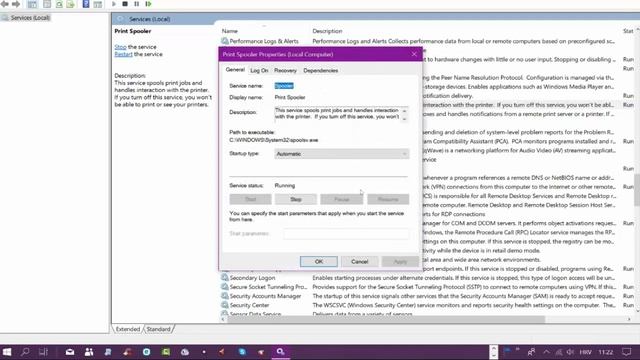Show hidden system tray icons chevron
Screen dimensions: 640x360
[x=546, y=352]
